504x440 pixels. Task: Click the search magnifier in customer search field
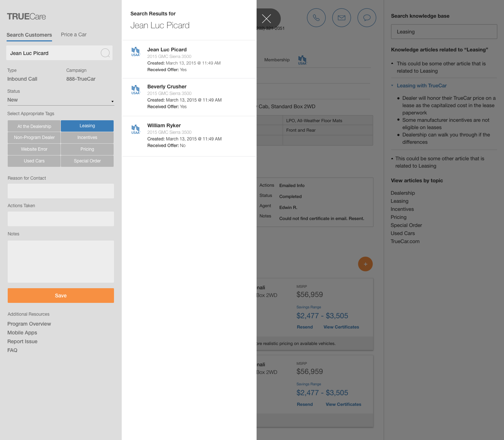coord(105,53)
